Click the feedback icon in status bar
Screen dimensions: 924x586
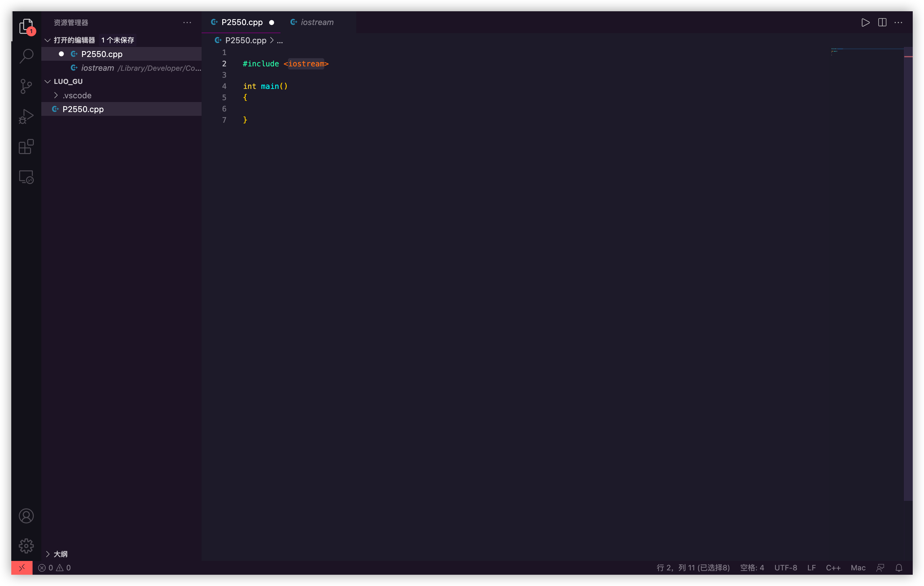tap(880, 568)
